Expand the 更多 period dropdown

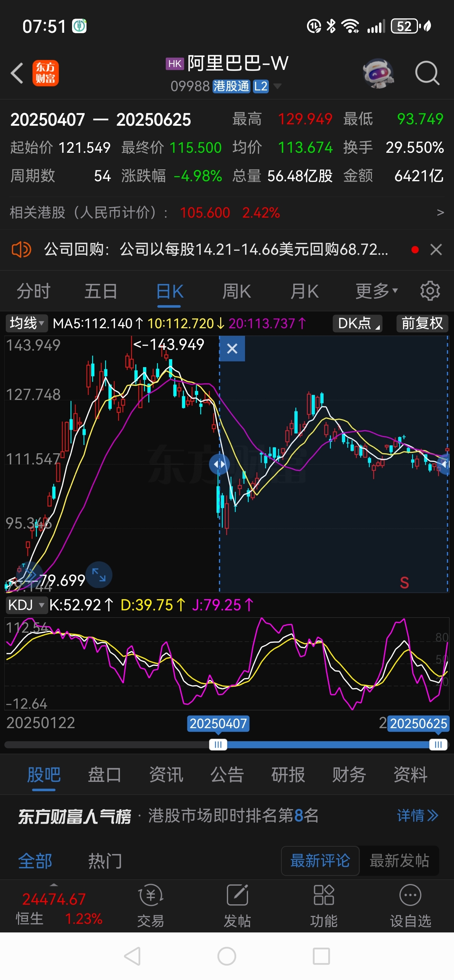coord(377,291)
